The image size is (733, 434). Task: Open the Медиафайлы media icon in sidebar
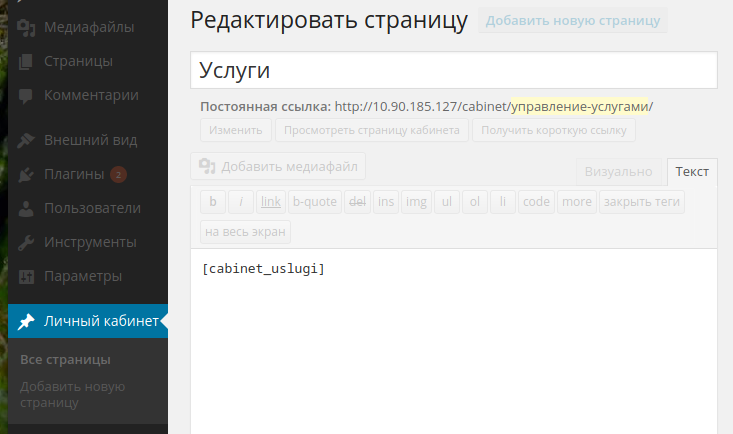coord(26,28)
